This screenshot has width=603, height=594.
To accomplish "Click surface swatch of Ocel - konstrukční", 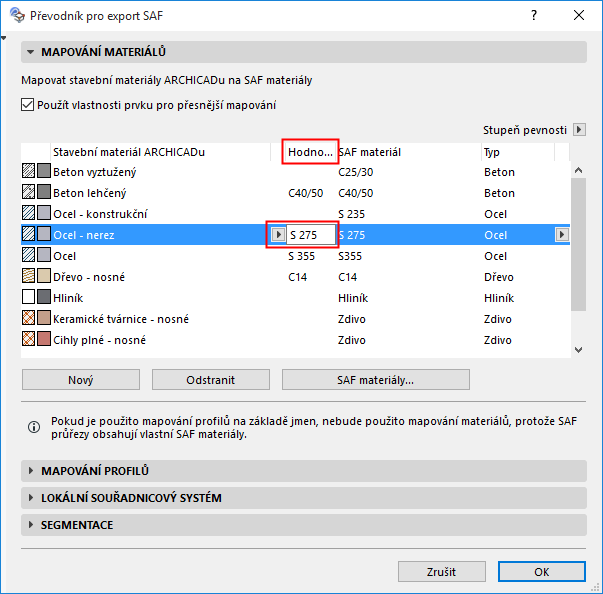I will pos(44,213).
